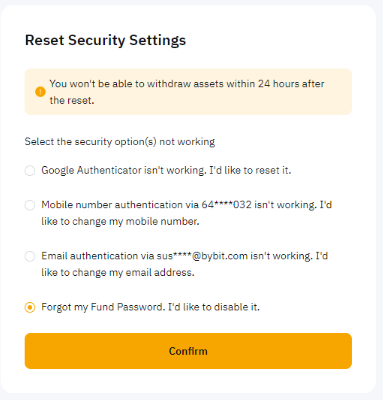
Task: Click 'Select the security option(s) not working' text
Action: pos(120,142)
